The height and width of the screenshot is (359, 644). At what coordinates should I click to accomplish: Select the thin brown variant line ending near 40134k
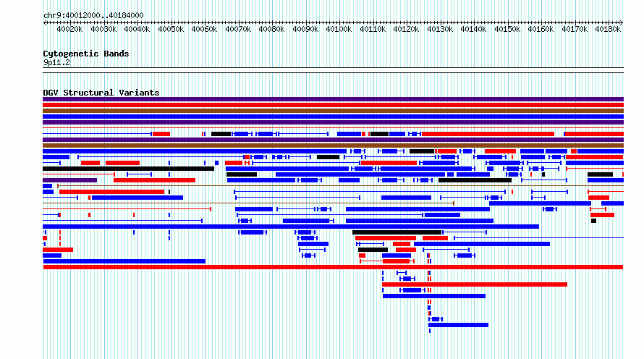pyautogui.click(x=248, y=203)
